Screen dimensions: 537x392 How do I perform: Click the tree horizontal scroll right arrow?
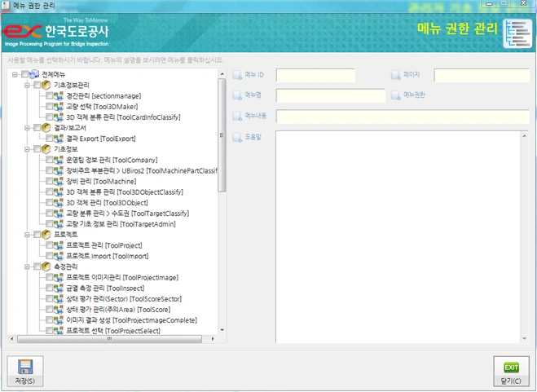(213, 338)
